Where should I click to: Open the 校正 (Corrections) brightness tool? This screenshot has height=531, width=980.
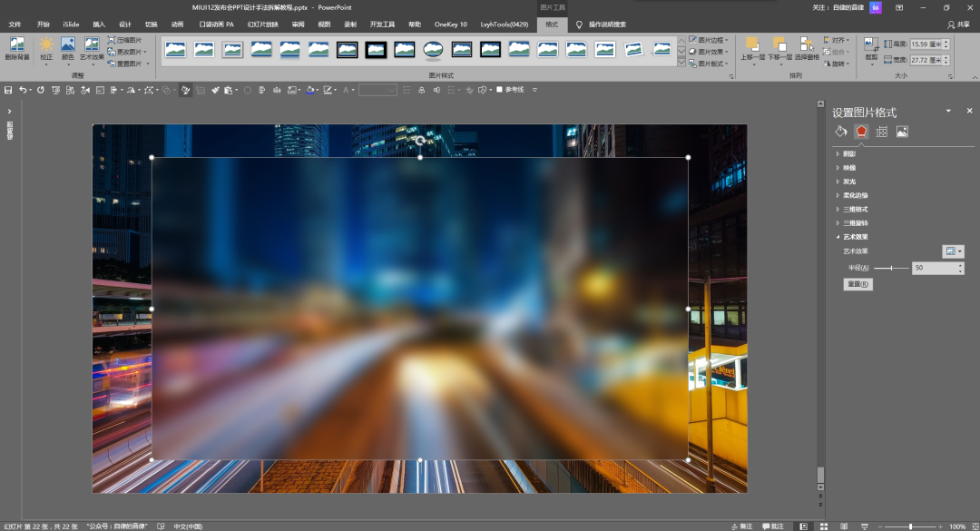(x=46, y=45)
